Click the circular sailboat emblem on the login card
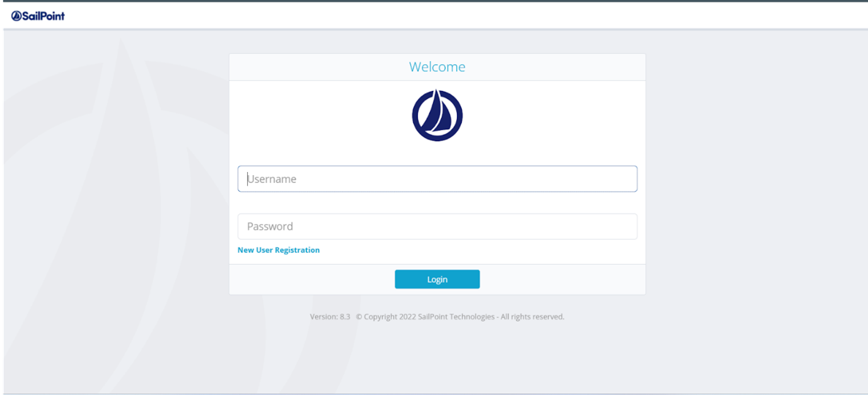This screenshot has width=868, height=395. pyautogui.click(x=437, y=115)
